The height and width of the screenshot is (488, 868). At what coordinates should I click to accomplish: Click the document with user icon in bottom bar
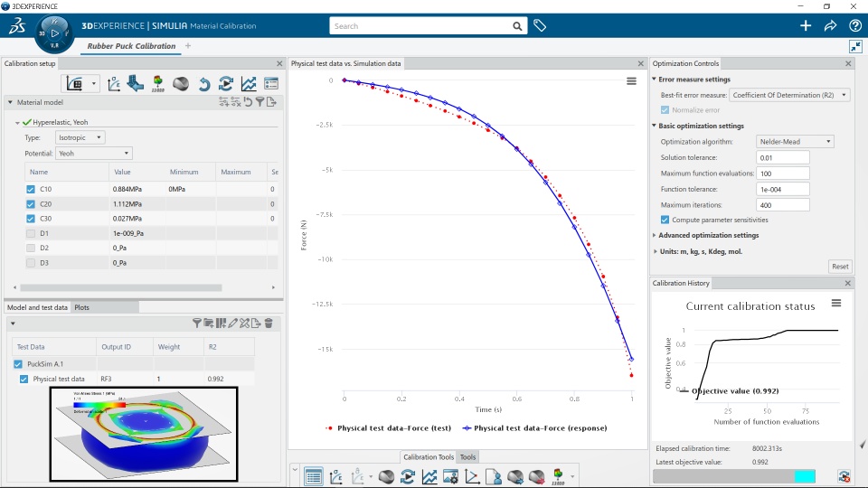(x=494, y=476)
